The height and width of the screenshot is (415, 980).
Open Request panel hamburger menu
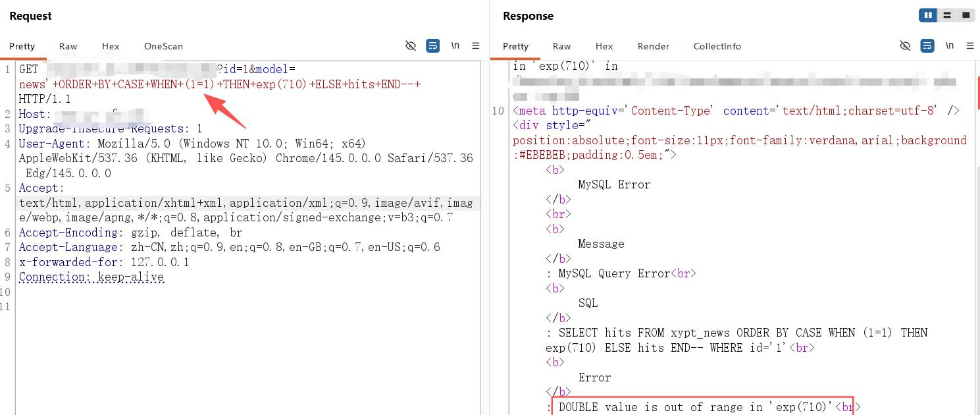click(475, 45)
